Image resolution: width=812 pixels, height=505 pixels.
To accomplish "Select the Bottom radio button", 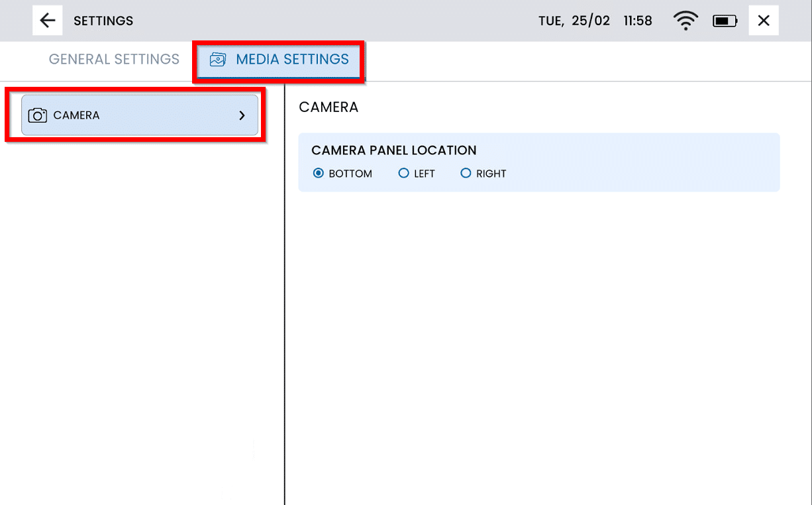I will [318, 174].
